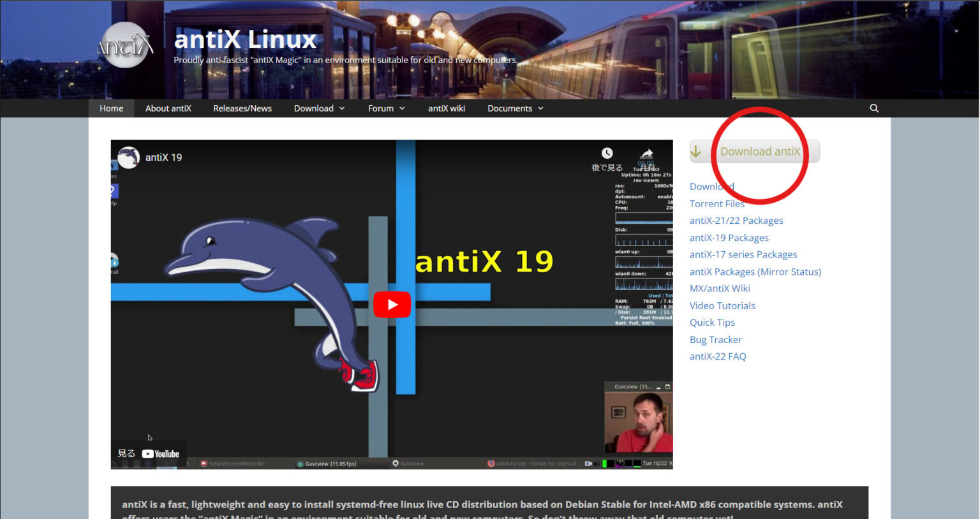Open the antiX-19 Packages link

click(x=729, y=237)
